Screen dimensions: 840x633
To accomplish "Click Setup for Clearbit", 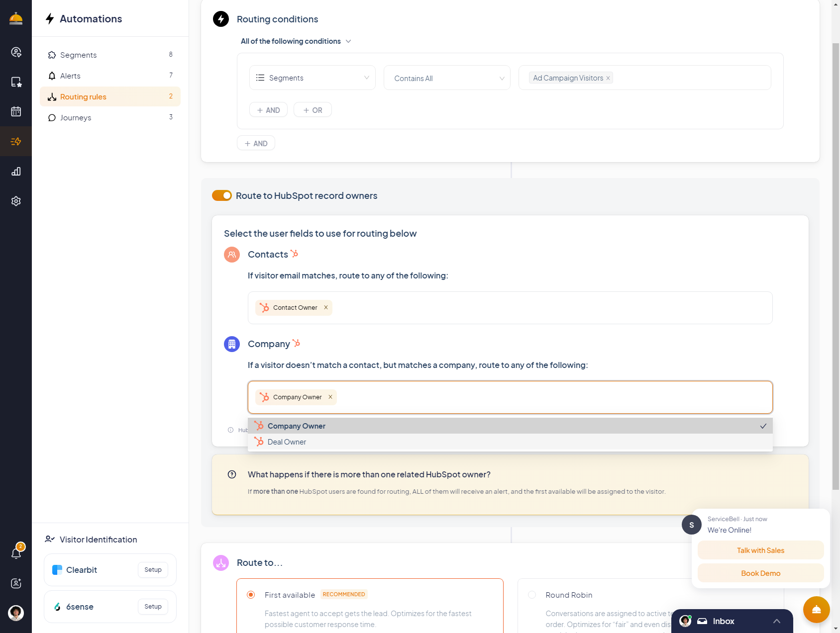I will click(x=153, y=570).
